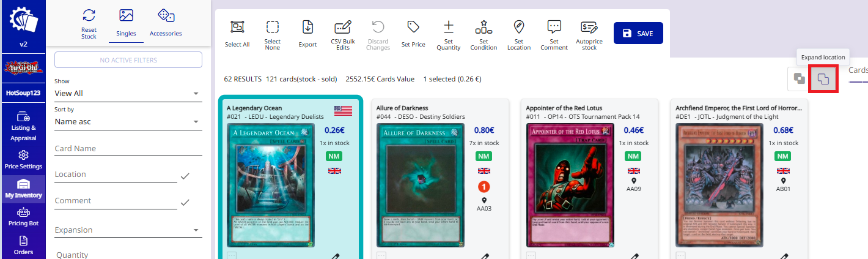Open the Export tool
Image resolution: width=868 pixels, height=259 pixels.
pos(307,28)
